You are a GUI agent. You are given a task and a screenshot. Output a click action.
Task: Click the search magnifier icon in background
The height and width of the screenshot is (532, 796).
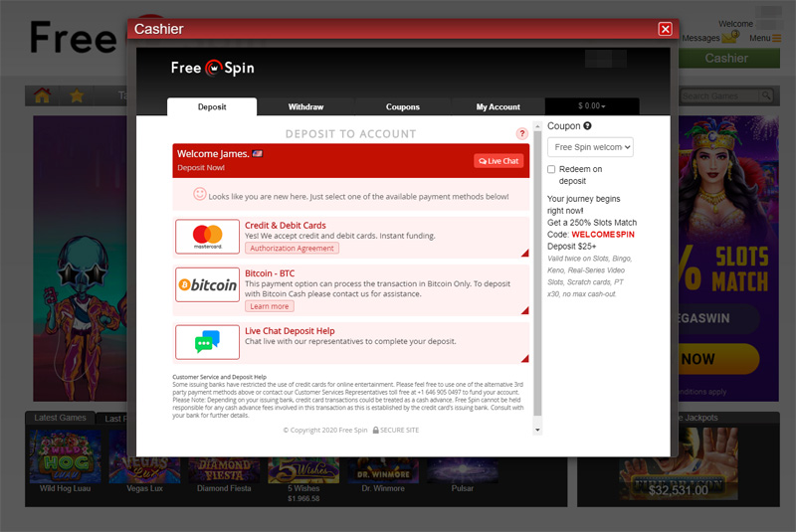[765, 95]
